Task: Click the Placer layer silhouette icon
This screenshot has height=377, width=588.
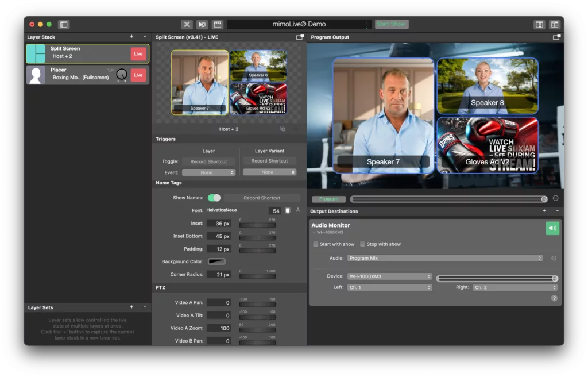Action: click(36, 75)
